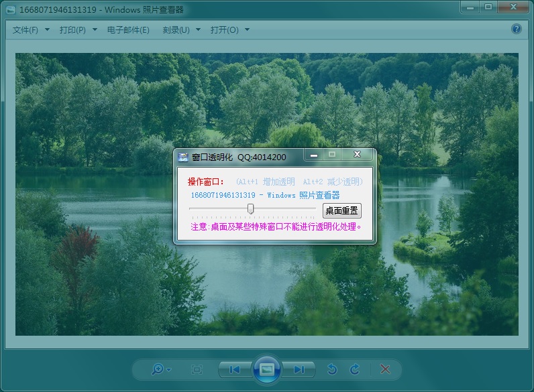Click the transparency slider thumb

coord(251,208)
